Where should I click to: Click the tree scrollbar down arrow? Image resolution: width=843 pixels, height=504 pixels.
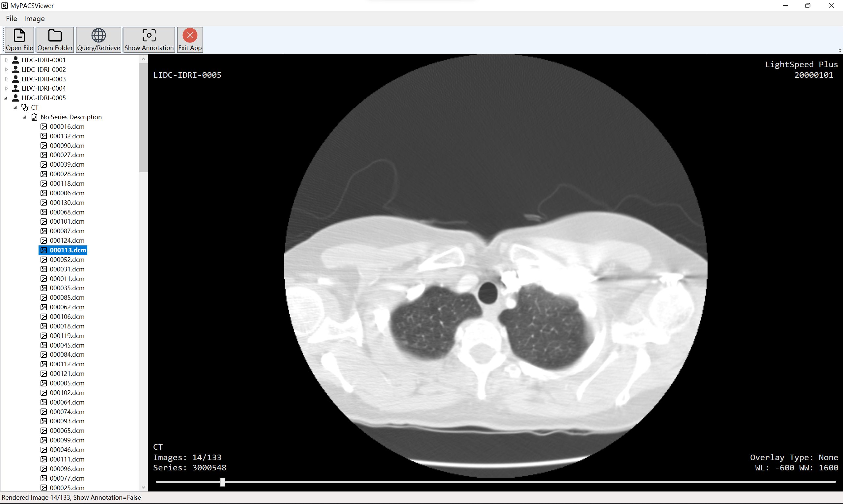click(143, 487)
